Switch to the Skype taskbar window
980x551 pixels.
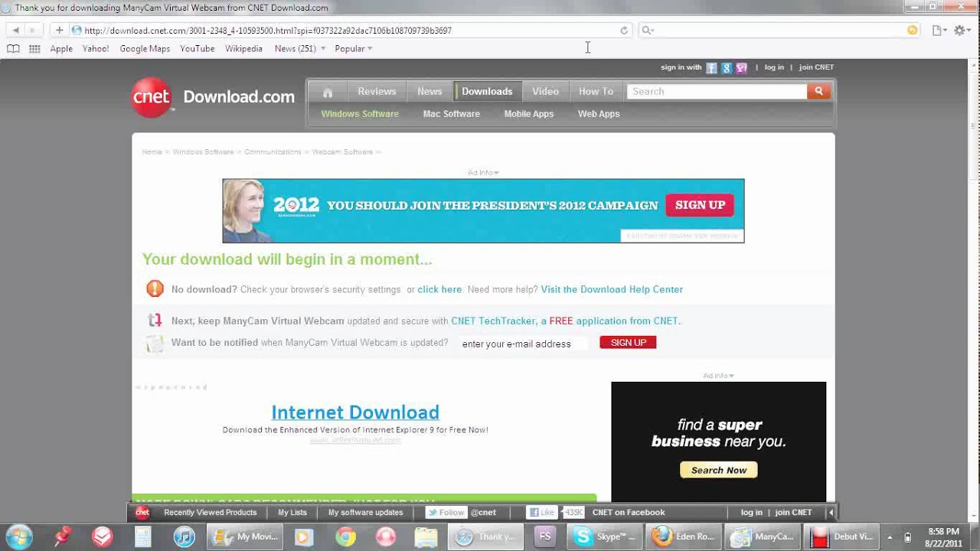pyautogui.click(x=606, y=536)
